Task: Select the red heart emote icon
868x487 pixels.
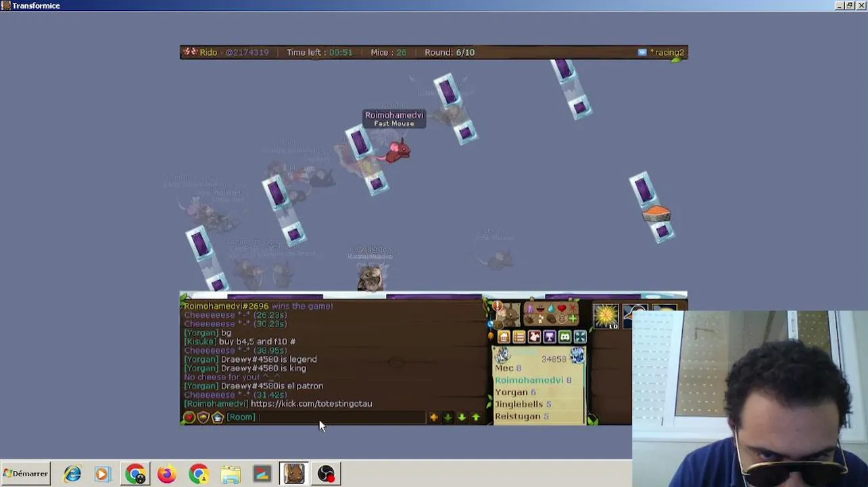Action: click(562, 308)
